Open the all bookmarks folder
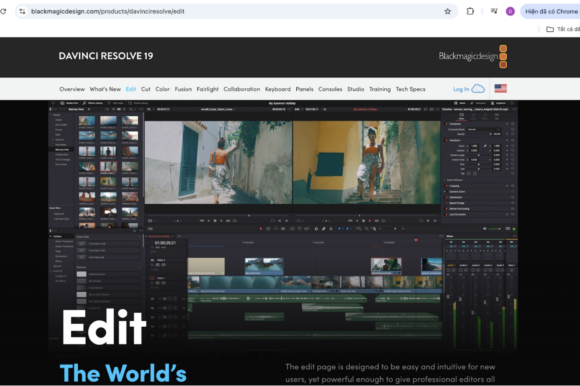Screen dimensions: 580x386 coord(563,29)
